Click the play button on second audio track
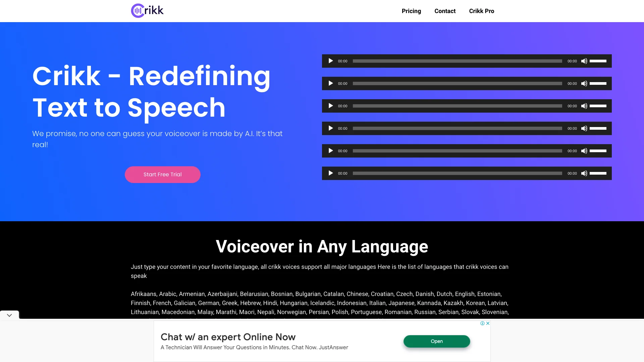 click(330, 83)
